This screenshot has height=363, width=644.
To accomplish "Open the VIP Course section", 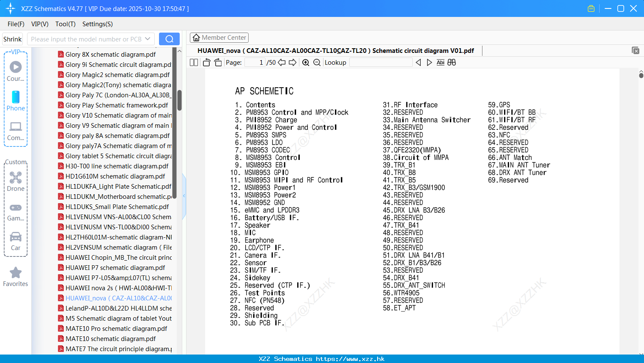I will (x=16, y=71).
